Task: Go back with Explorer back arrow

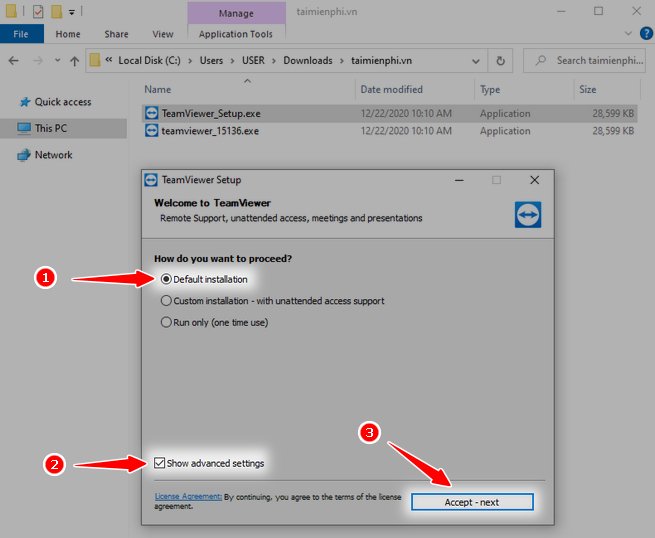Action: (x=13, y=61)
